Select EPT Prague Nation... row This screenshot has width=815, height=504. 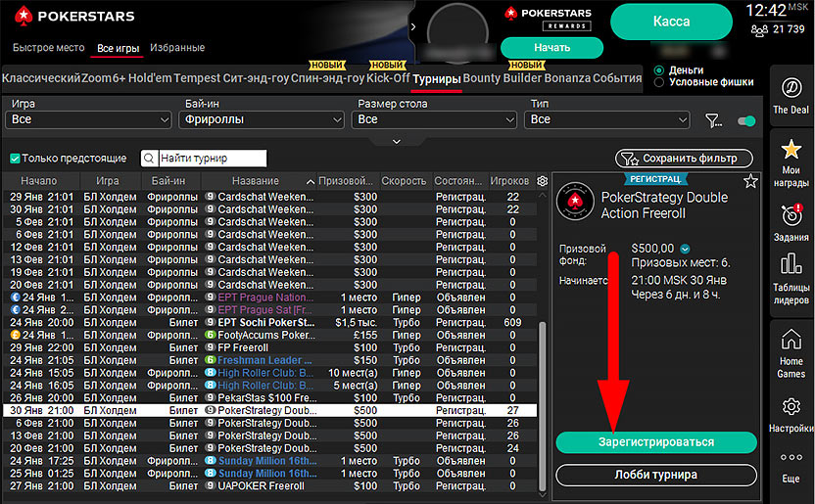pos(270,298)
